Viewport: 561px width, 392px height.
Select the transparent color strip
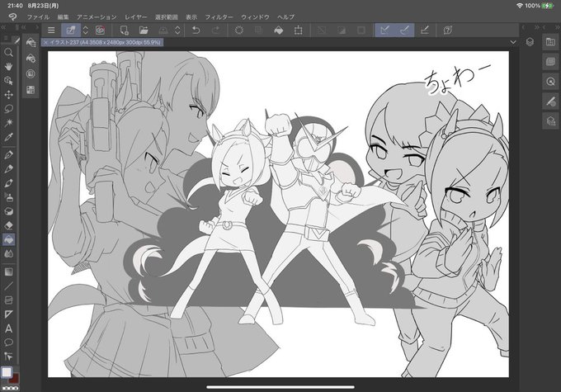point(10,388)
